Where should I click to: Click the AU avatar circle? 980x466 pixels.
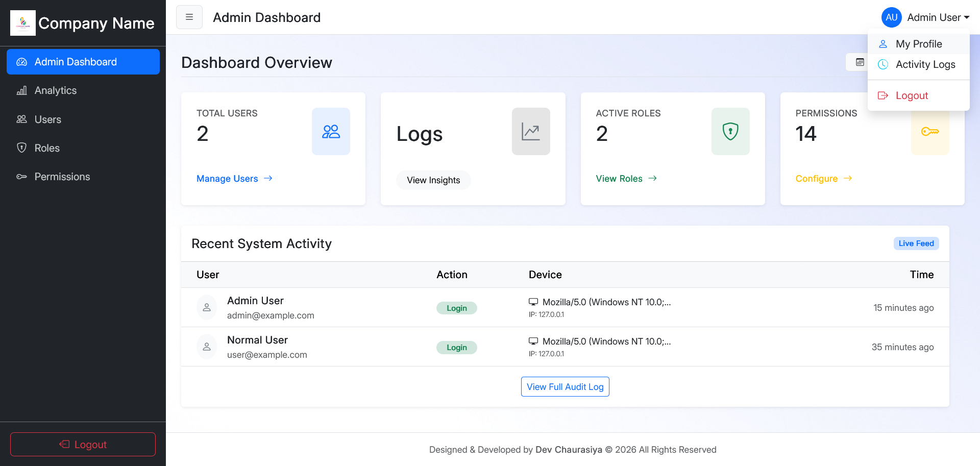(x=891, y=17)
